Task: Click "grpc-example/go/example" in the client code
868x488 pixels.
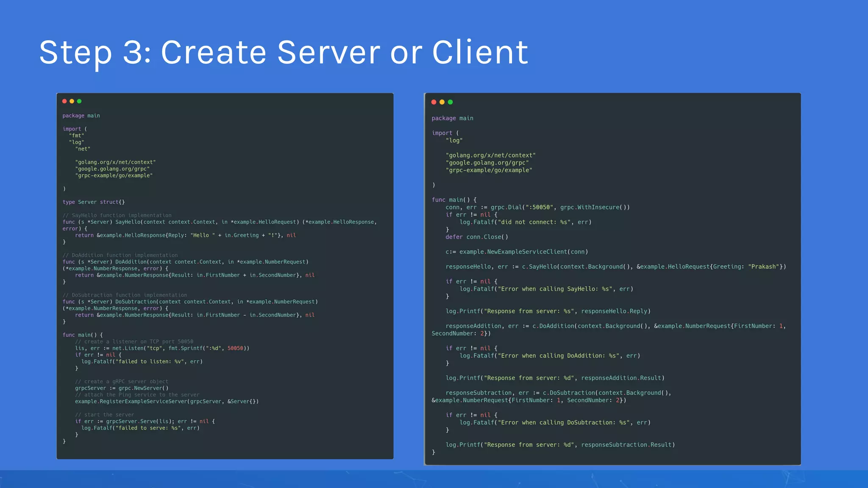Action: point(489,170)
